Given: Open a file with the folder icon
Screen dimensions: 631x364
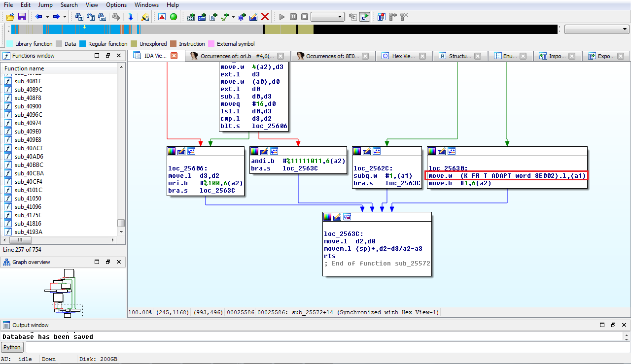Looking at the screenshot, I should pyautogui.click(x=10, y=17).
